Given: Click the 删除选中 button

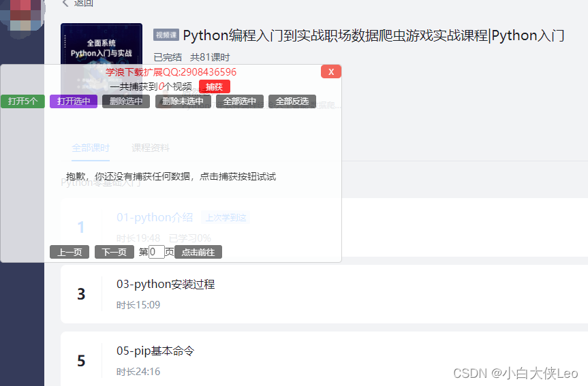Looking at the screenshot, I should pyautogui.click(x=126, y=101).
